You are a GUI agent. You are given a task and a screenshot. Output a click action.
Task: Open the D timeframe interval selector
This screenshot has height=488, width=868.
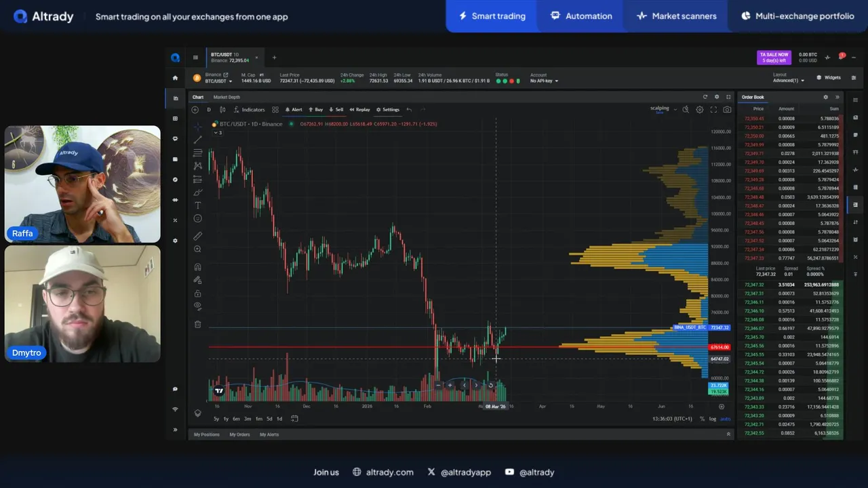click(x=209, y=109)
